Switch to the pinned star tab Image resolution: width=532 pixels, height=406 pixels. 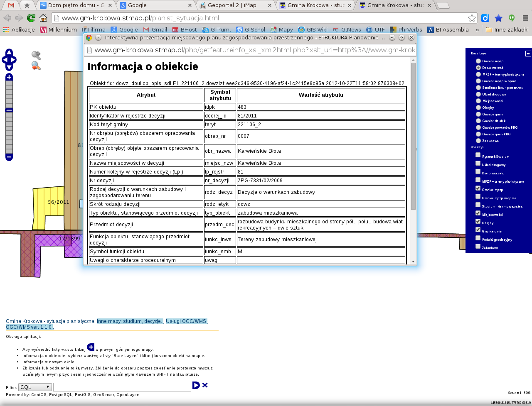click(x=27, y=5)
